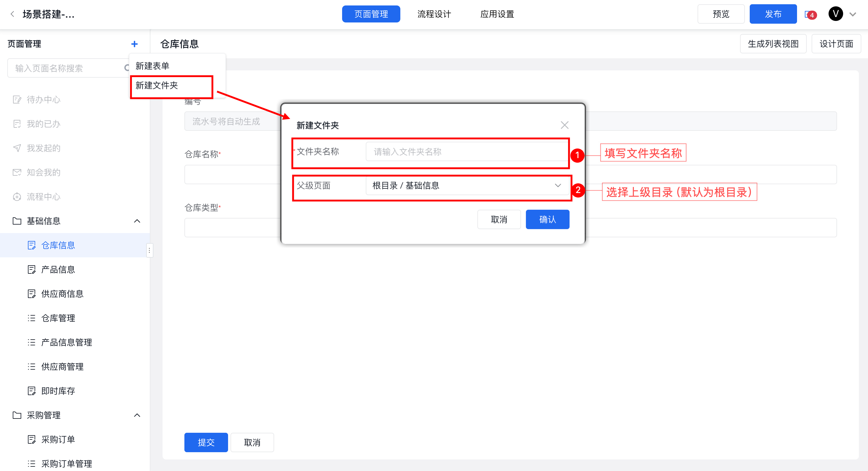The width and height of the screenshot is (868, 471).
Task: Collapse the 采购管理 folder
Action: click(x=137, y=415)
